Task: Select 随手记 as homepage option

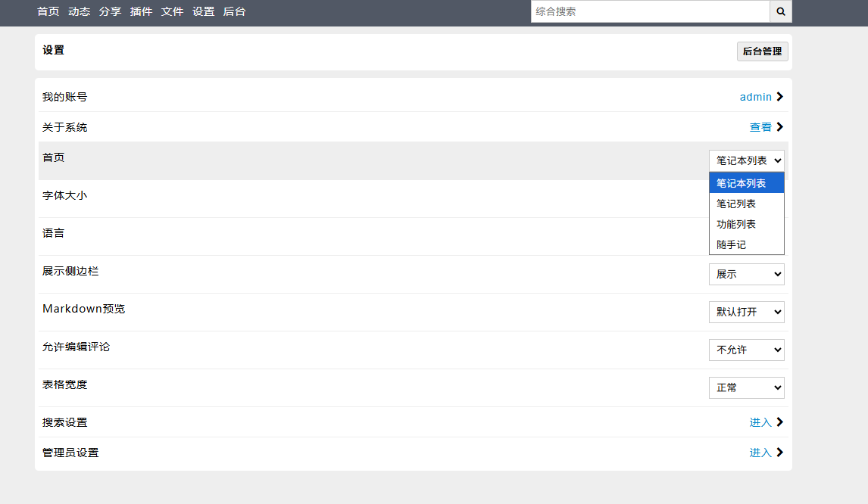Action: pyautogui.click(x=746, y=244)
